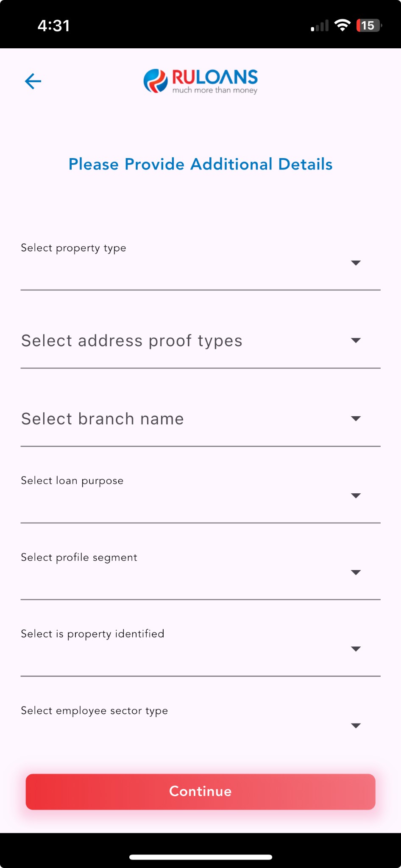The image size is (401, 868).
Task: Tap the battery level indicator
Action: tap(369, 25)
